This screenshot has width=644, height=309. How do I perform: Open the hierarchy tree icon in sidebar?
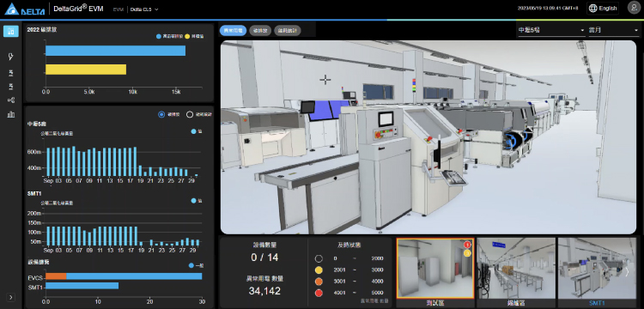[11, 100]
